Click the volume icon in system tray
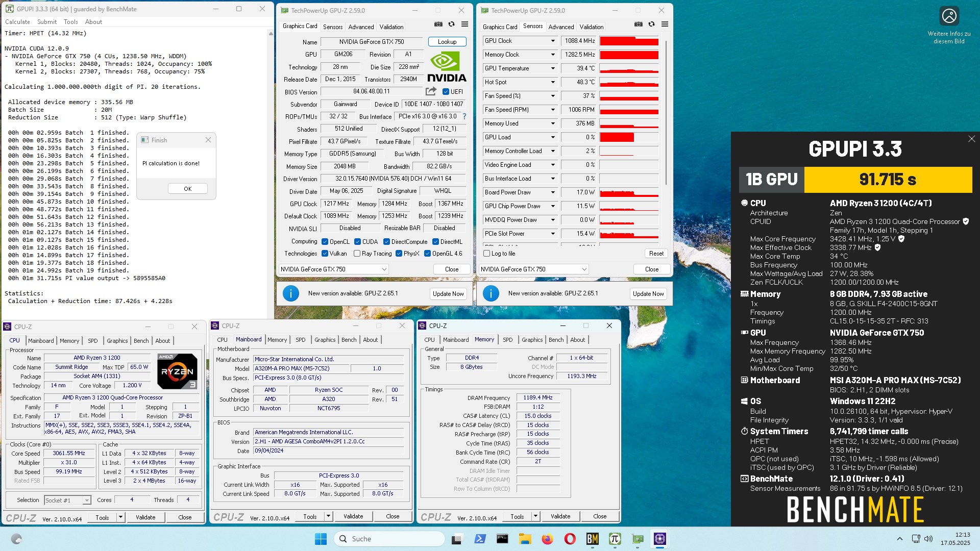The image size is (980, 551). pos(928,539)
